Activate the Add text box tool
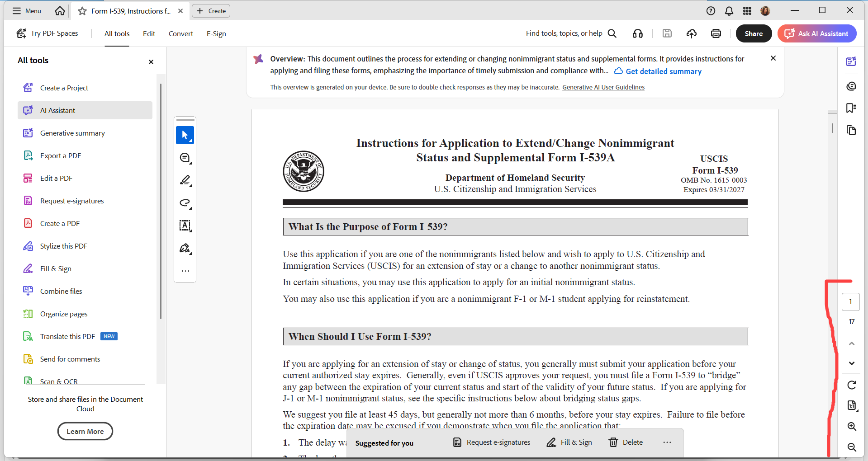 (x=185, y=226)
